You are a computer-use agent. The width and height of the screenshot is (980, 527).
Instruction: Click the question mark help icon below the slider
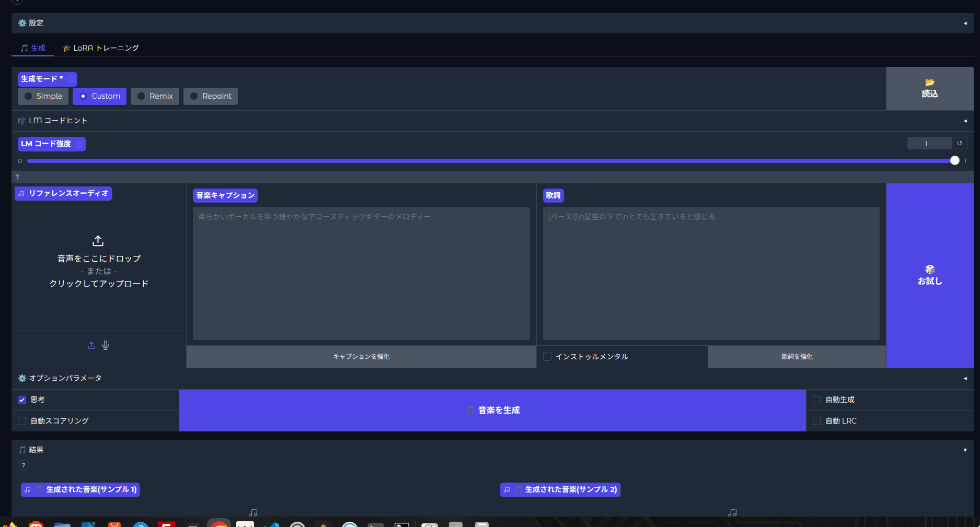[17, 177]
